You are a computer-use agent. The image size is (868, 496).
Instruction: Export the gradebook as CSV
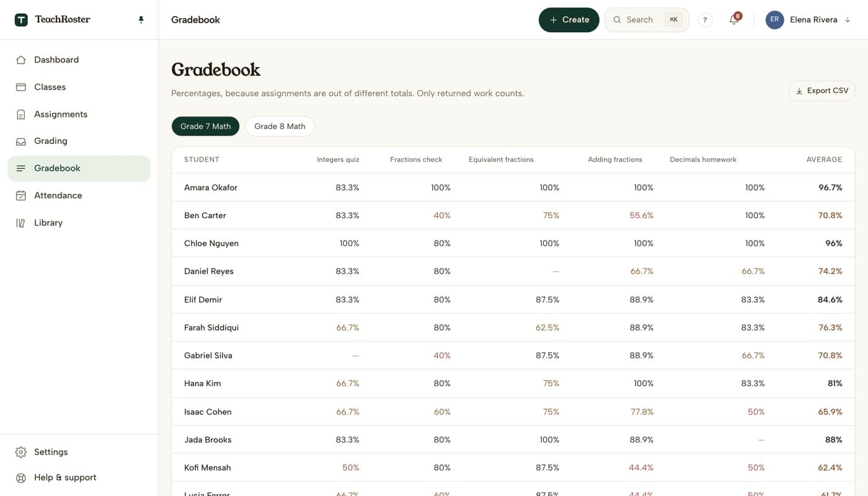click(821, 91)
